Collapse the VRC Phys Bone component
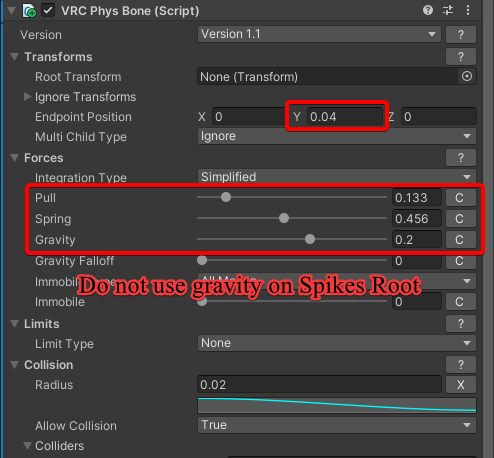The image size is (494, 458). [x=11, y=11]
